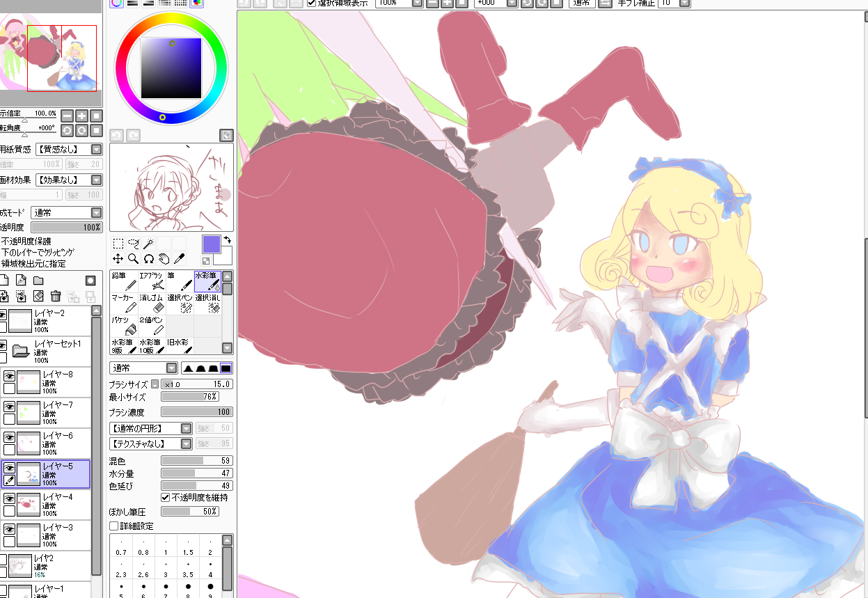Open the 【テクスチャなし】 brush texture dropdown
Screen dimensions: 868x598
click(151, 444)
